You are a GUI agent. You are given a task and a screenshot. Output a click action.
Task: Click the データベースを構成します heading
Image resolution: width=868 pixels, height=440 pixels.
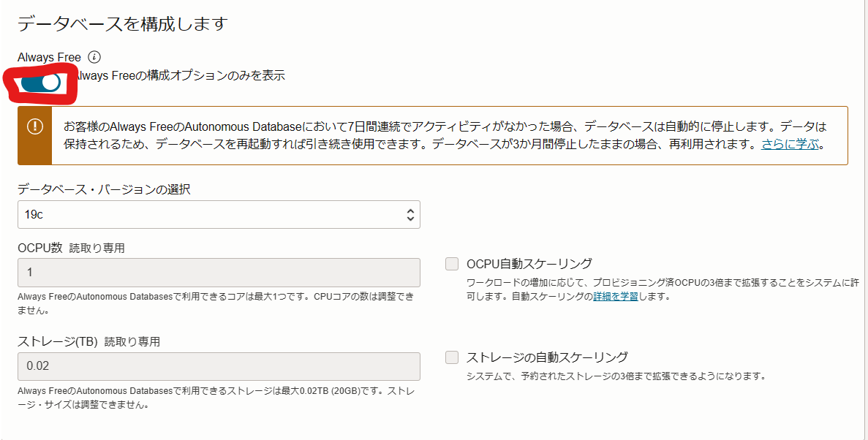click(x=123, y=23)
